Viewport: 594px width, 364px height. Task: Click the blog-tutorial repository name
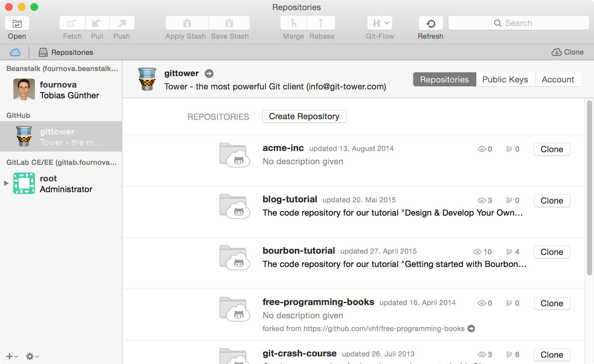(290, 199)
